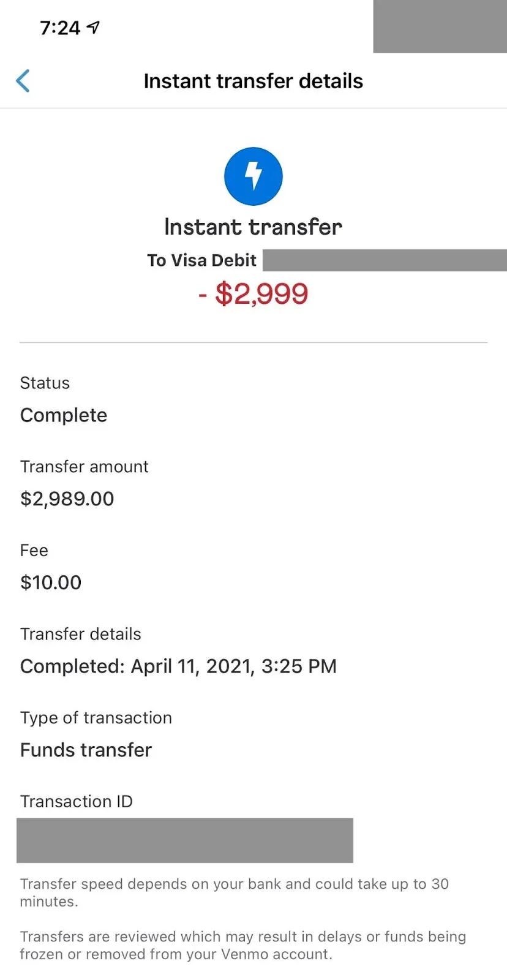
Task: Tap the Transfer details label
Action: pos(81,634)
